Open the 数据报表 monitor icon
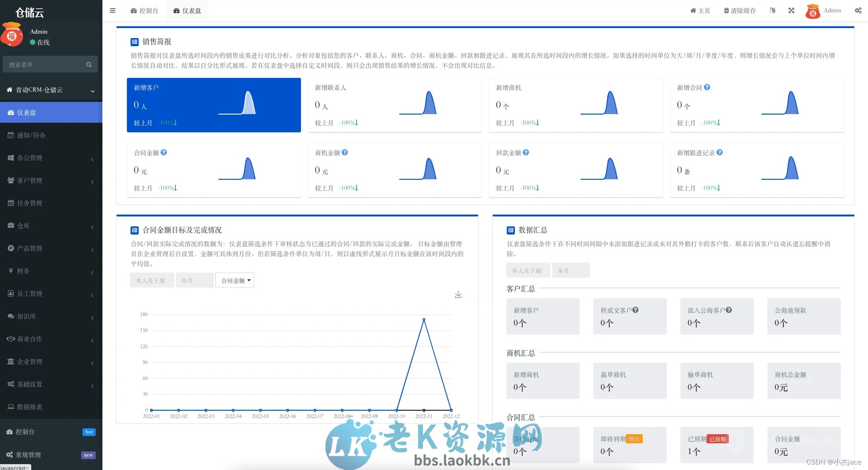 point(11,407)
